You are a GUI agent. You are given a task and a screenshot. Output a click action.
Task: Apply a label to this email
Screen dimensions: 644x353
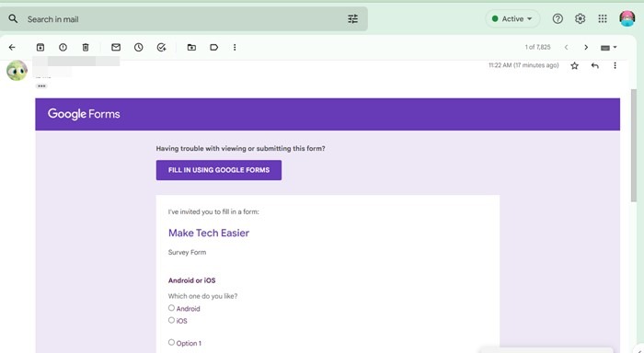click(x=214, y=47)
